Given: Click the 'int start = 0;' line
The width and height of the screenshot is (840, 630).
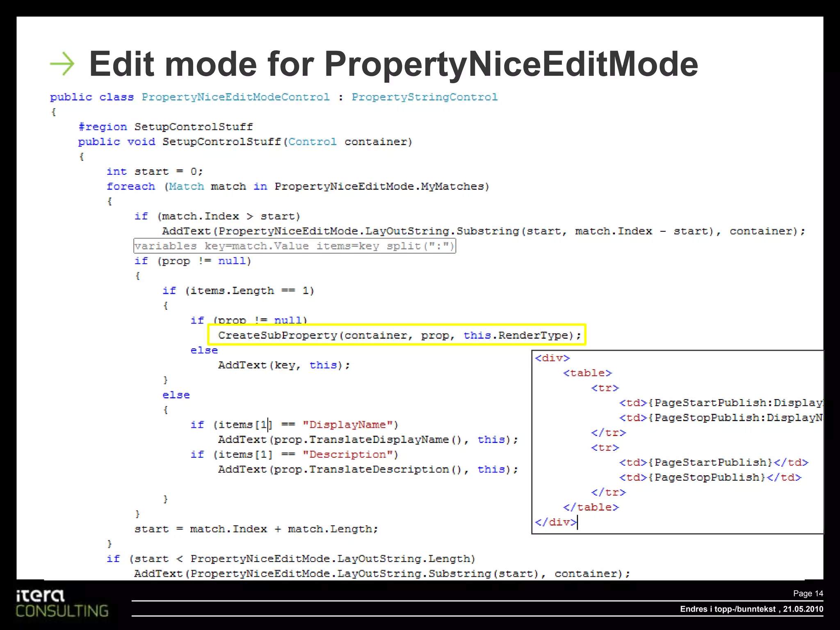Looking at the screenshot, I should 155,171.
